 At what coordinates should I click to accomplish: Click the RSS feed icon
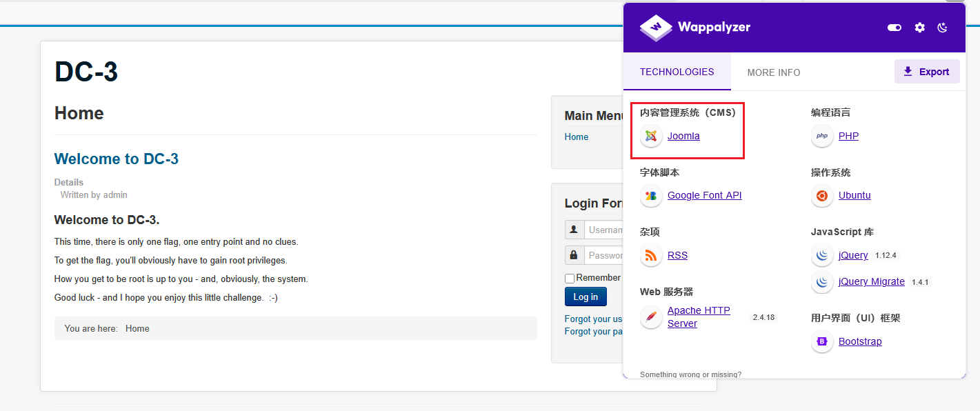click(x=650, y=256)
